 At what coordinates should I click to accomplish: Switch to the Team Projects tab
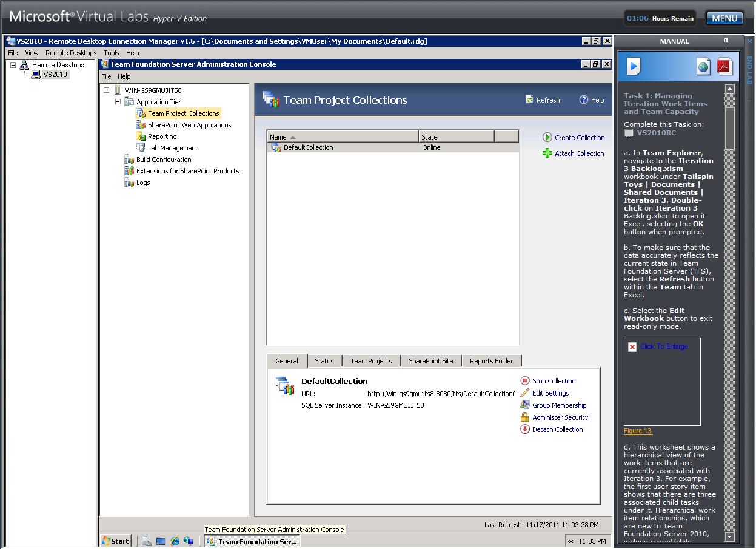(370, 360)
